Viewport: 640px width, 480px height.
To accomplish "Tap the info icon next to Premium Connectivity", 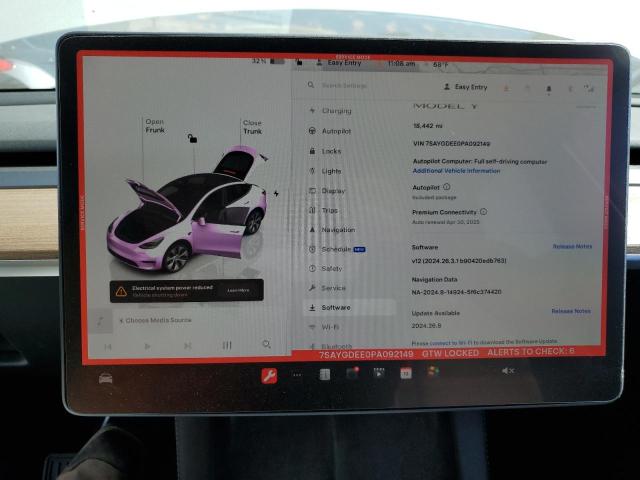I will point(483,211).
